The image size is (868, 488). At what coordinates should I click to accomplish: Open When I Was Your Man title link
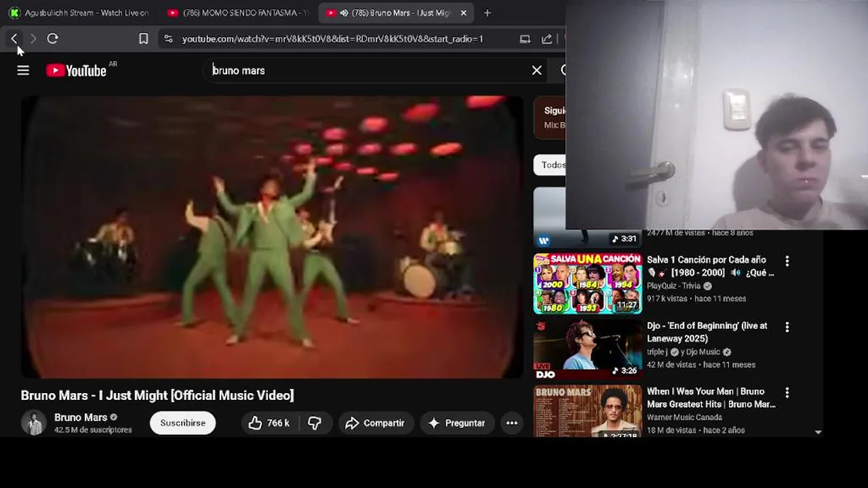[711, 397]
